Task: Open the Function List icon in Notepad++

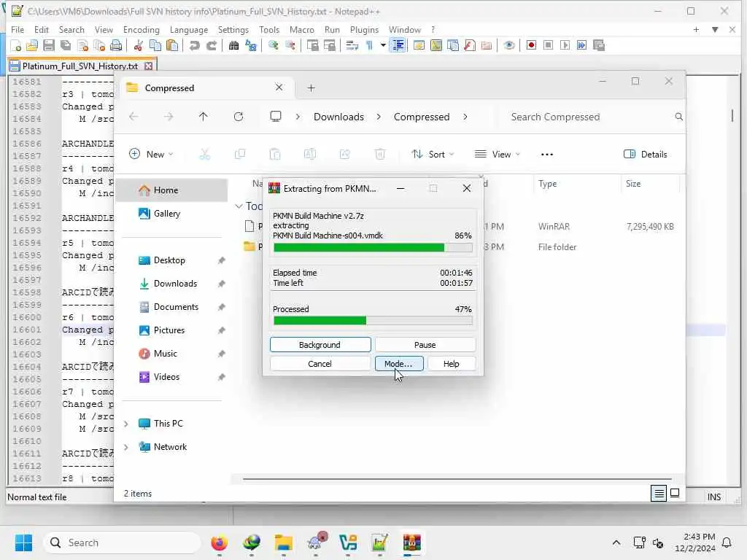Action: pyautogui.click(x=470, y=46)
